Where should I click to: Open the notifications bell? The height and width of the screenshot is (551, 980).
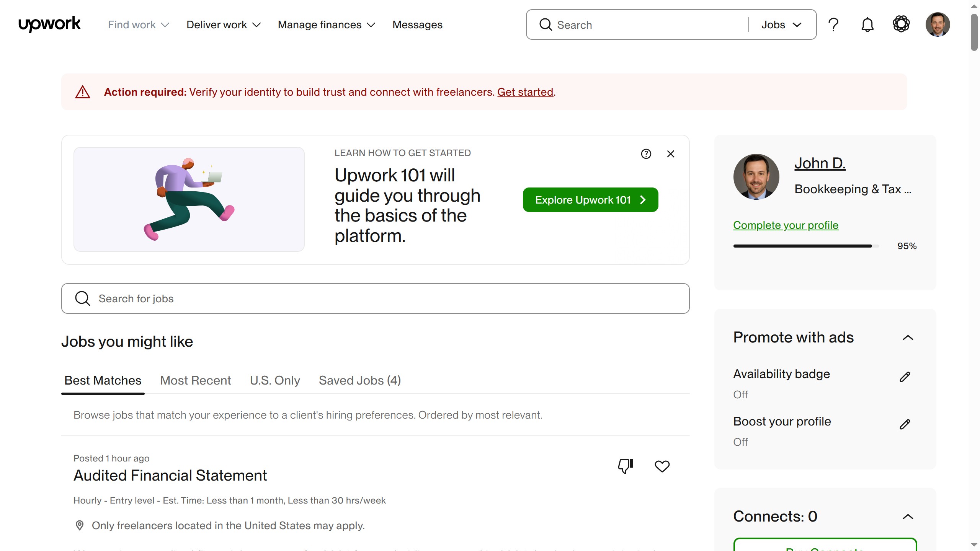click(867, 25)
